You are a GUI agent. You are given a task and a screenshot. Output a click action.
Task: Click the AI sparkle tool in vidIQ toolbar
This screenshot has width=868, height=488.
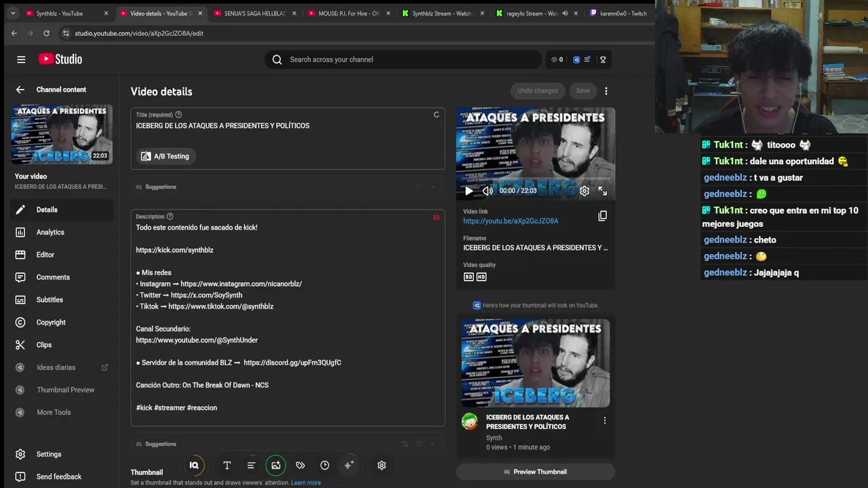click(x=349, y=466)
